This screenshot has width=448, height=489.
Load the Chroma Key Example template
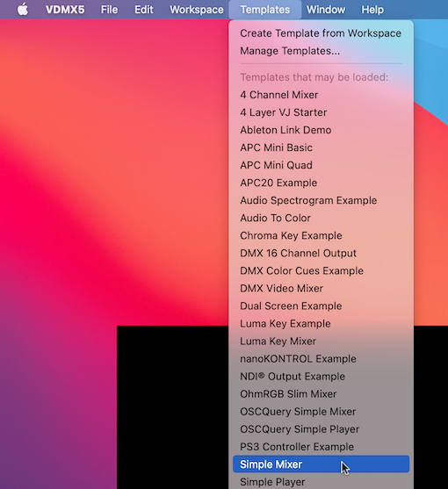pos(321,235)
